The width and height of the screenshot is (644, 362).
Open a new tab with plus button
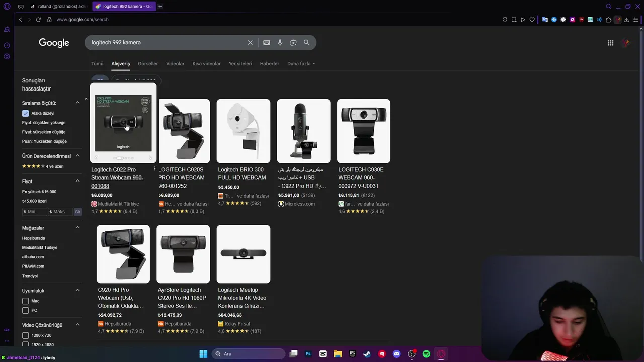[x=160, y=7]
